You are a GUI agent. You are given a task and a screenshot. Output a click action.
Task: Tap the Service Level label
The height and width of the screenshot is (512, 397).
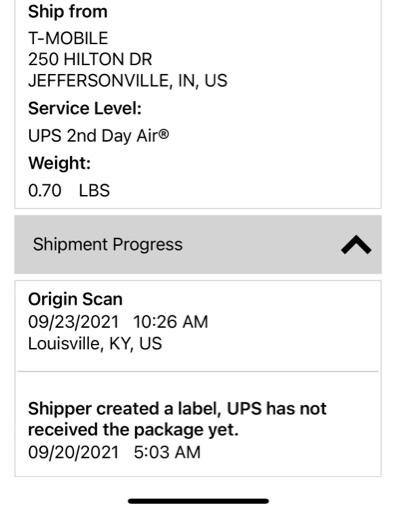click(85, 109)
